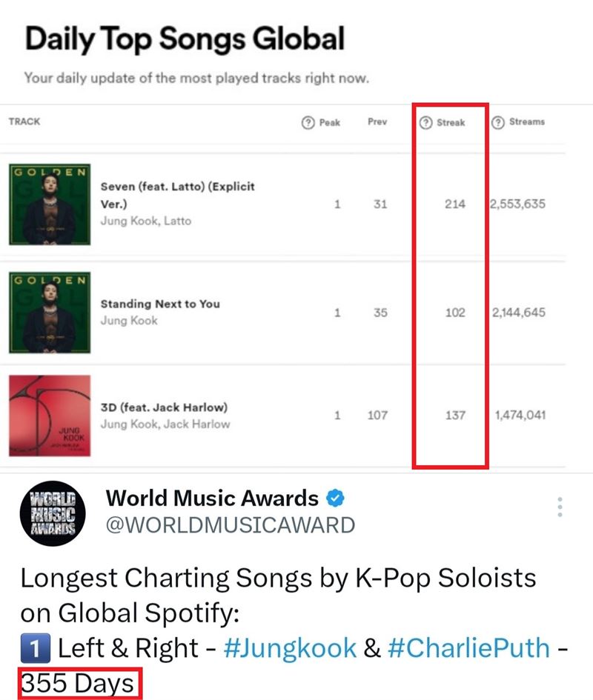The image size is (593, 700).
Task: Click the Standing Next to You track title
Action: click(x=160, y=304)
